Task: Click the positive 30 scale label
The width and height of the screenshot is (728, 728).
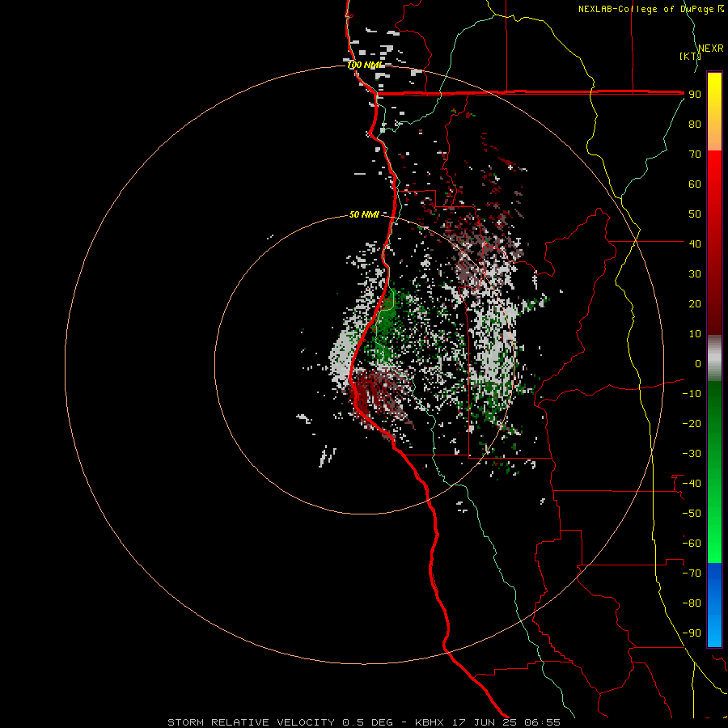Action: (695, 274)
